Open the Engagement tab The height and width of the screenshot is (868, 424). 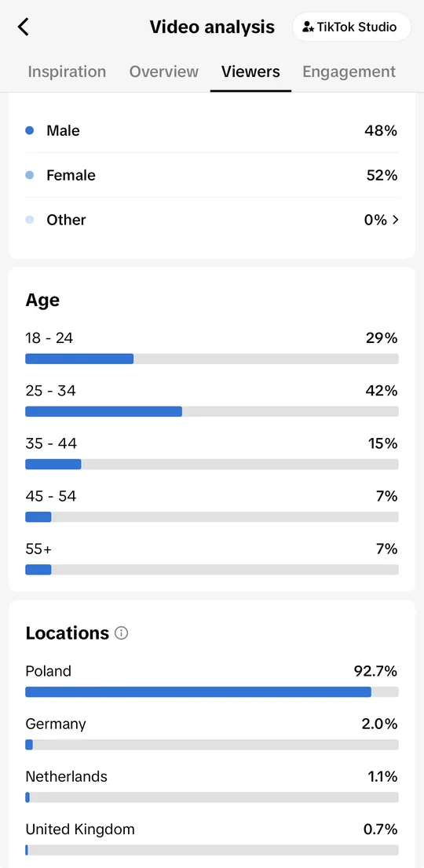(x=349, y=71)
